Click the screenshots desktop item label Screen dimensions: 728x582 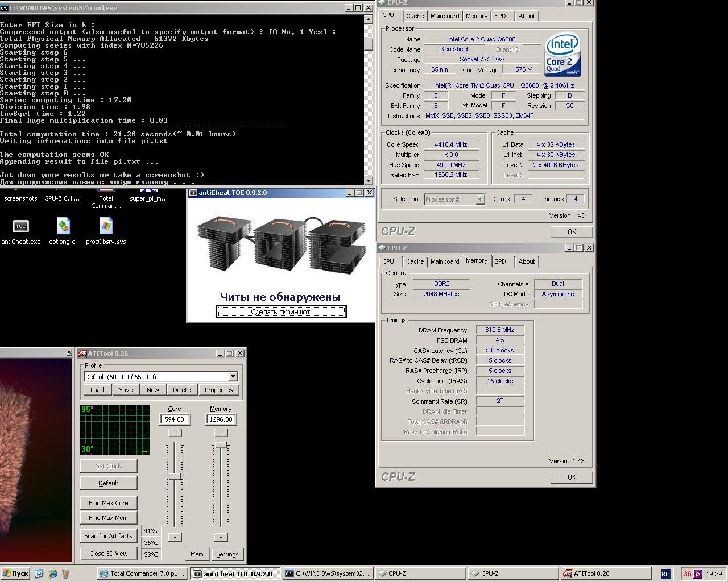pyautogui.click(x=20, y=198)
